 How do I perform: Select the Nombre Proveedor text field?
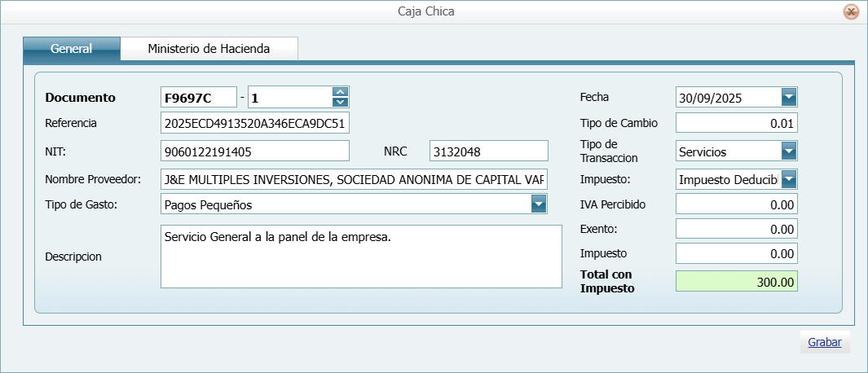point(355,179)
